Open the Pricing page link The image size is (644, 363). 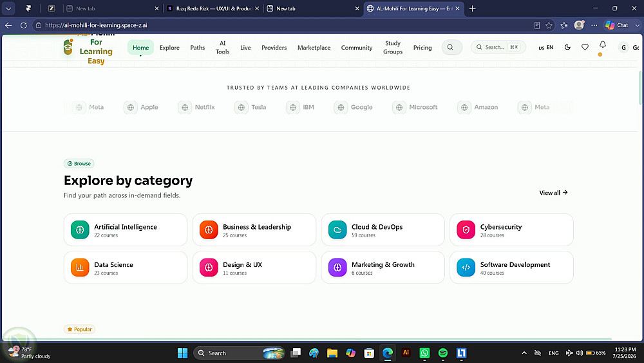(x=422, y=47)
